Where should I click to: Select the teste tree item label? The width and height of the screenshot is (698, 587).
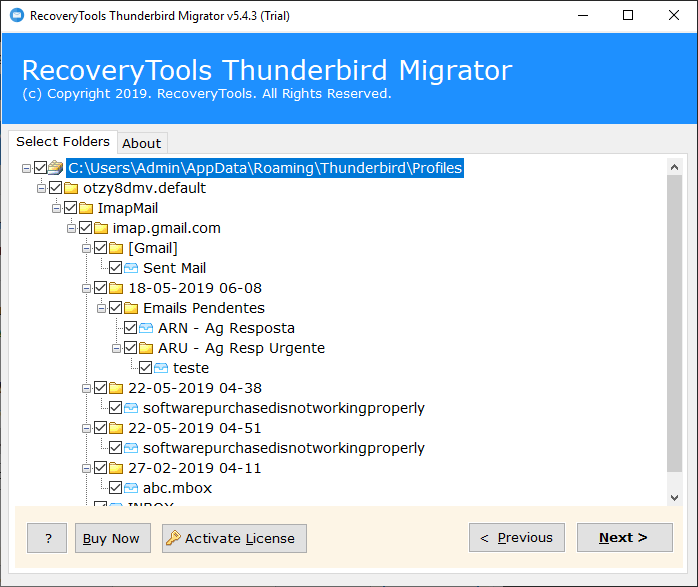[191, 368]
